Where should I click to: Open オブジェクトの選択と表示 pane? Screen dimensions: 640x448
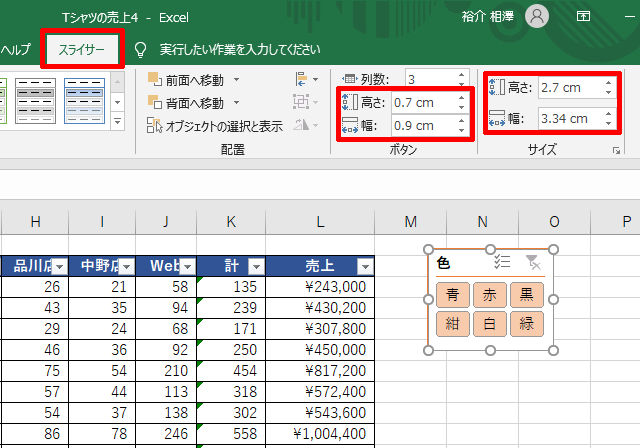(x=215, y=126)
